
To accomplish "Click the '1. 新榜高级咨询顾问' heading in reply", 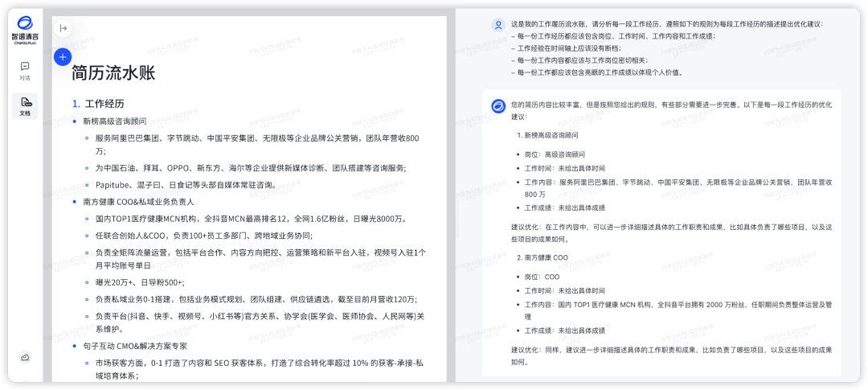I will point(547,135).
